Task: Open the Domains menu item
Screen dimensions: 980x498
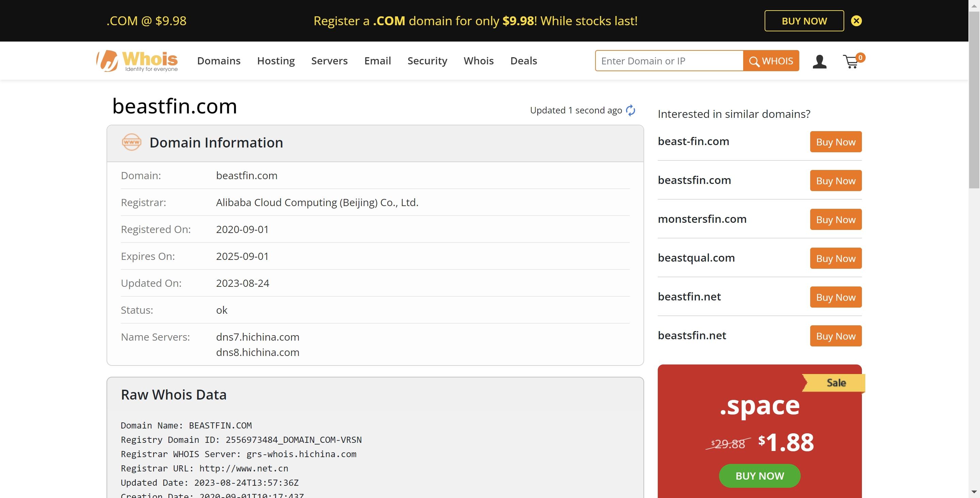Action: (218, 60)
